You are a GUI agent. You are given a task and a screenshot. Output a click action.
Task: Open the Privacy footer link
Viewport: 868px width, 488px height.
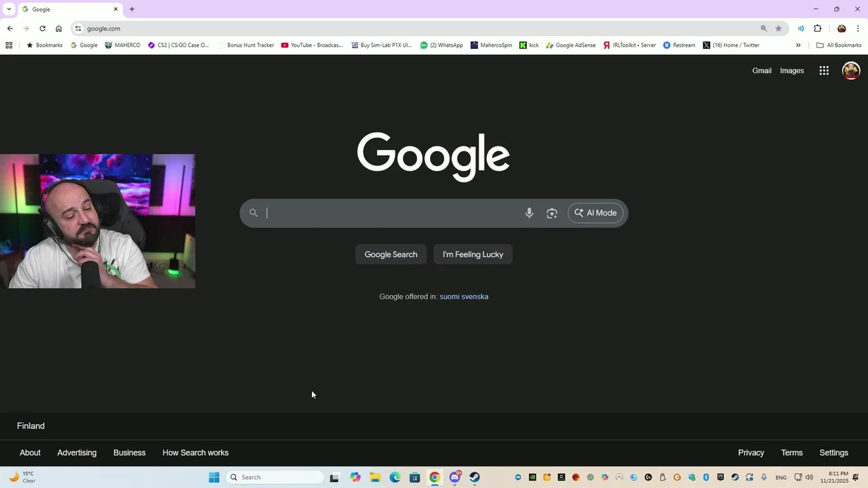click(751, 453)
